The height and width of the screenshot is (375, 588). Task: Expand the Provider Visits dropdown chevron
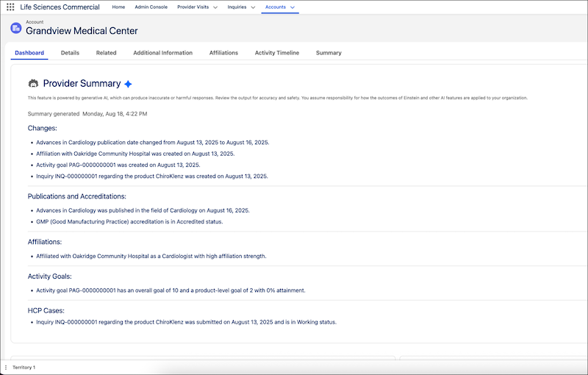[215, 7]
